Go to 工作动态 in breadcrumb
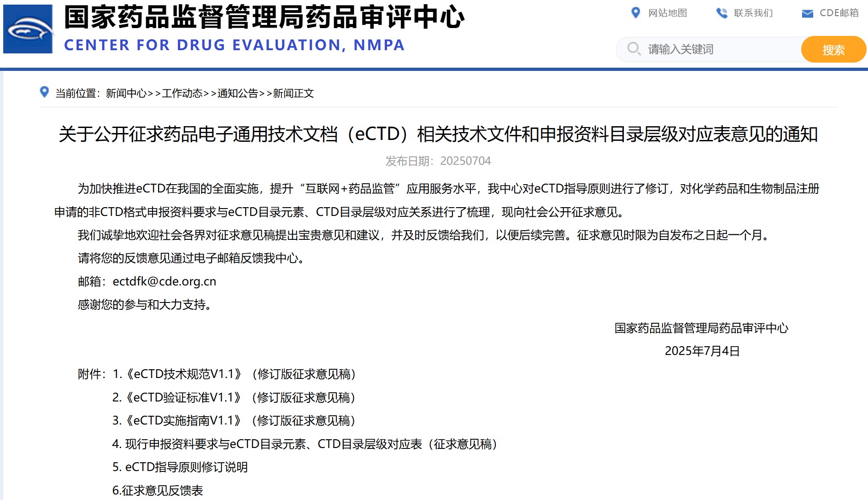The height and width of the screenshot is (500, 868). coord(182,93)
